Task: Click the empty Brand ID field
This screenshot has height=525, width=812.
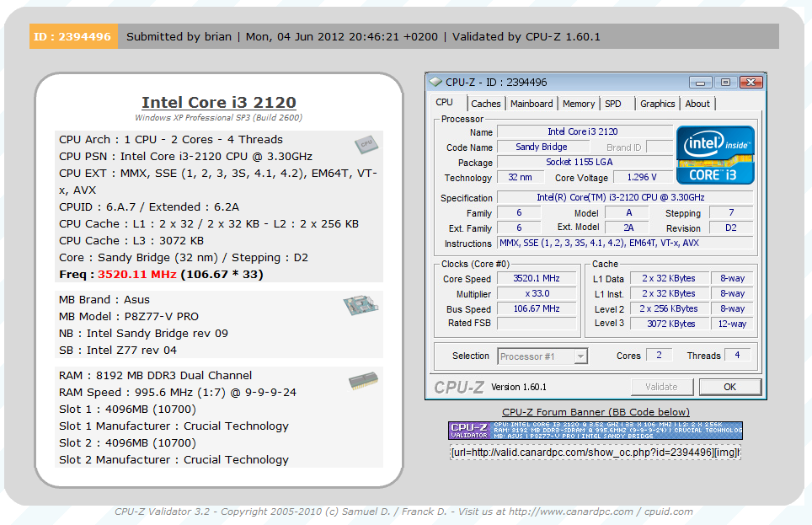Action: pyautogui.click(x=660, y=147)
